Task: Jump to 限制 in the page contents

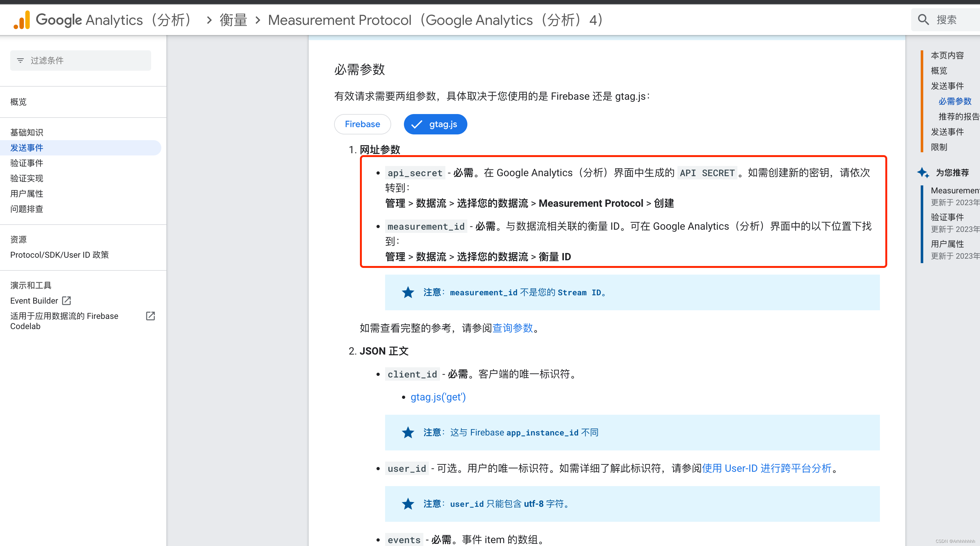Action: (939, 147)
